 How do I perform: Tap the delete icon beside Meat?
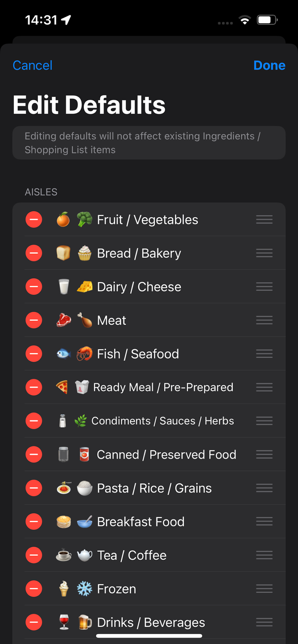click(x=34, y=320)
